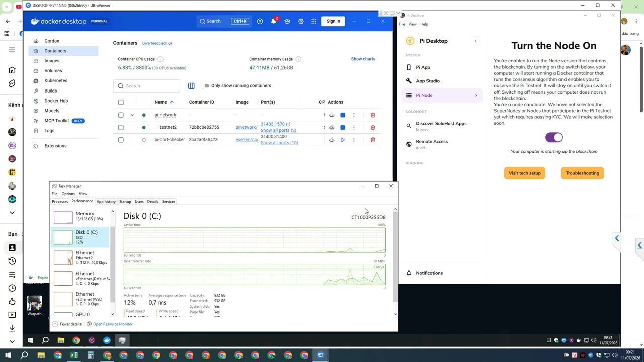Show memory usage info icon
The image size is (644, 362).
(298, 59)
